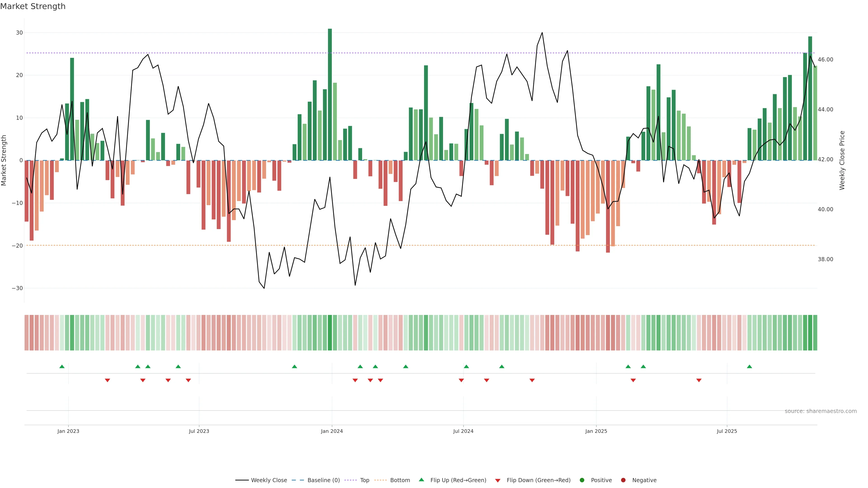
Task: Click the tallest green bar above 30
Action: click(330, 94)
